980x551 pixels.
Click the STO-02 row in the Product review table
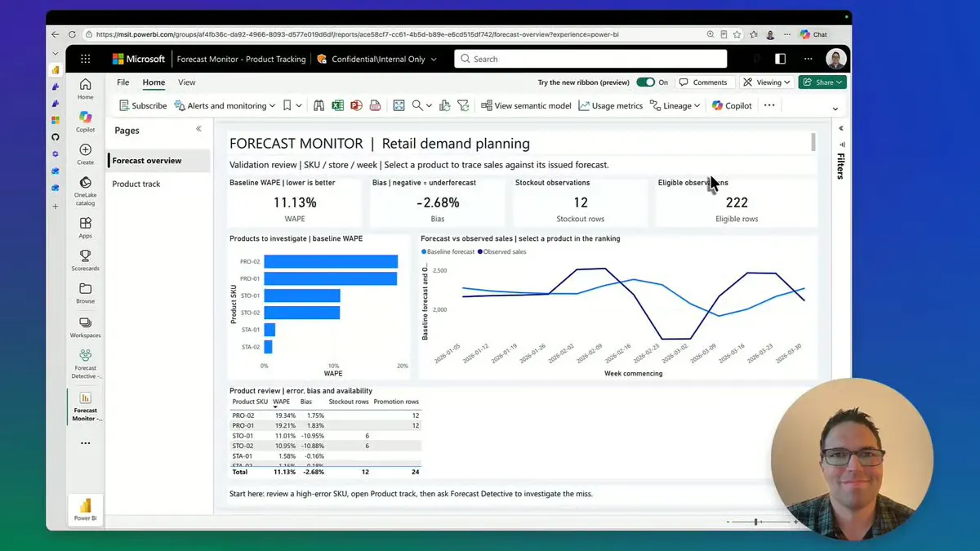click(326, 446)
